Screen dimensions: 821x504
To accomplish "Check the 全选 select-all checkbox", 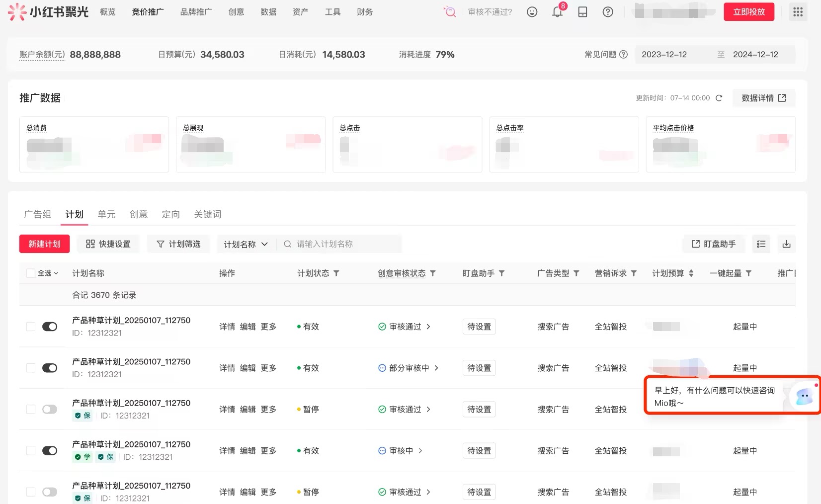I will (31, 273).
